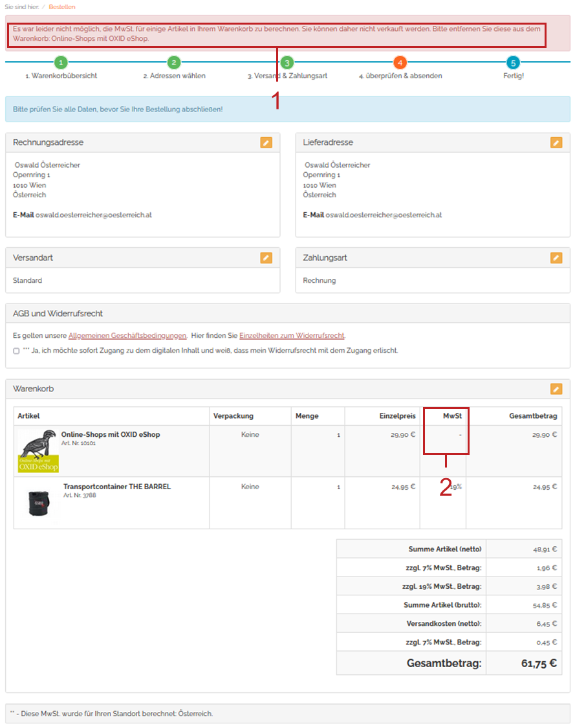Screen dimensions: 575x728
Task: Edit the Rechnungsadresse with pencil icon
Action: point(266,143)
